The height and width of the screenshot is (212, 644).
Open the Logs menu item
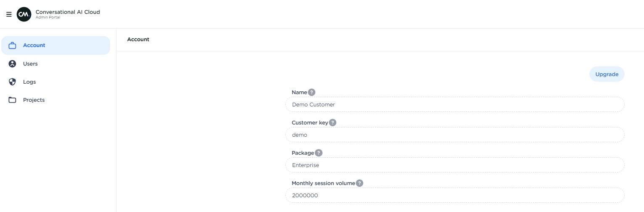pos(29,82)
